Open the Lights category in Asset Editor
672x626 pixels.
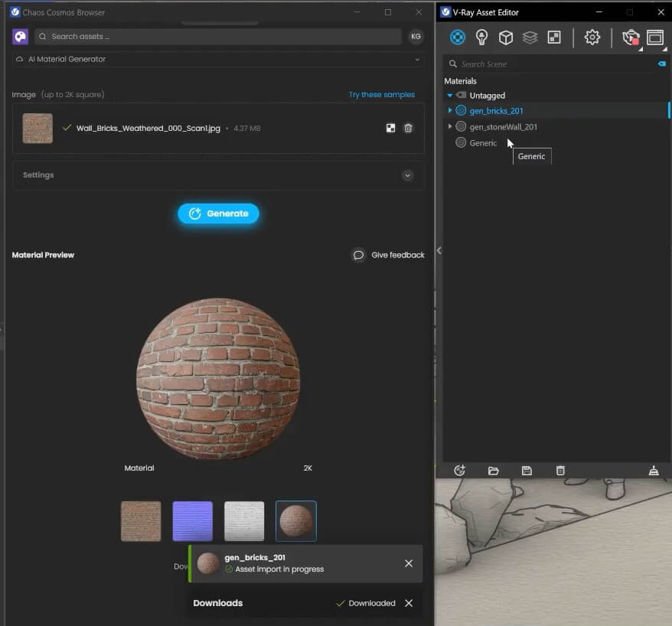pyautogui.click(x=481, y=37)
